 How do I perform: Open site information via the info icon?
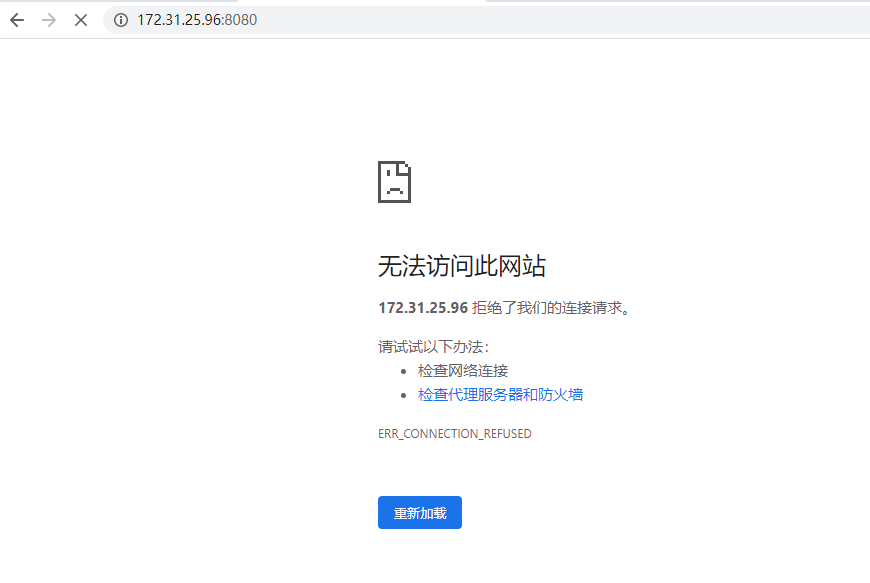[121, 20]
